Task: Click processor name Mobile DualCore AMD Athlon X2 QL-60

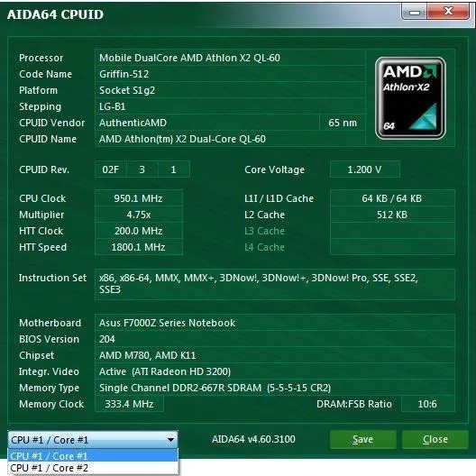Action: pyautogui.click(x=230, y=58)
